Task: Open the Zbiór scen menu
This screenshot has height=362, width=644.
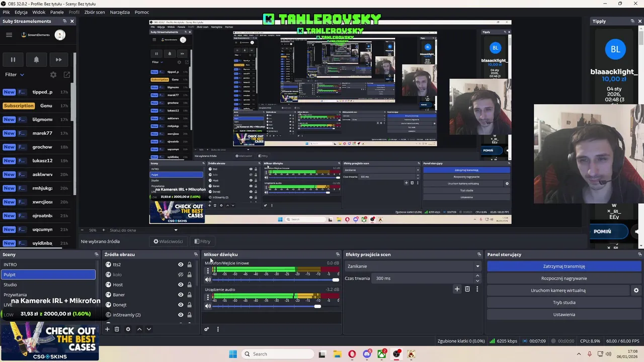Action: click(x=94, y=12)
